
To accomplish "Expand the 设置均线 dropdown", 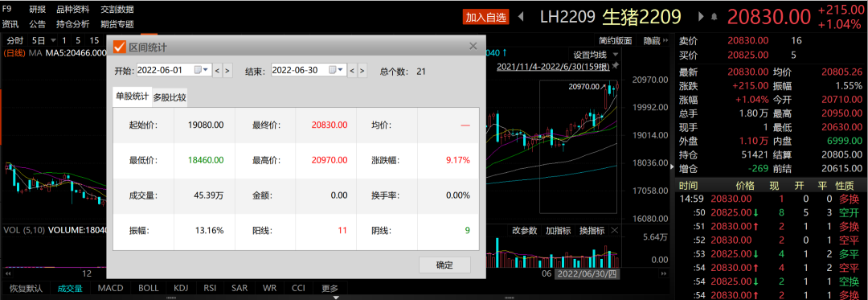I will point(595,54).
